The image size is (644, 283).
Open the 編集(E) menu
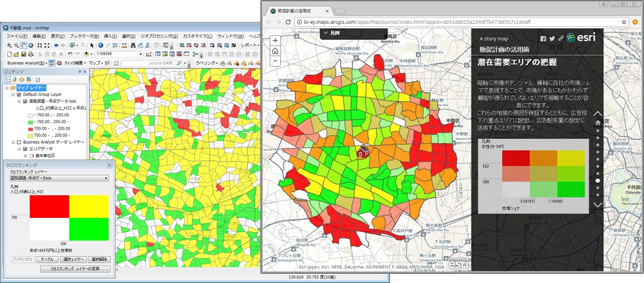click(x=39, y=36)
